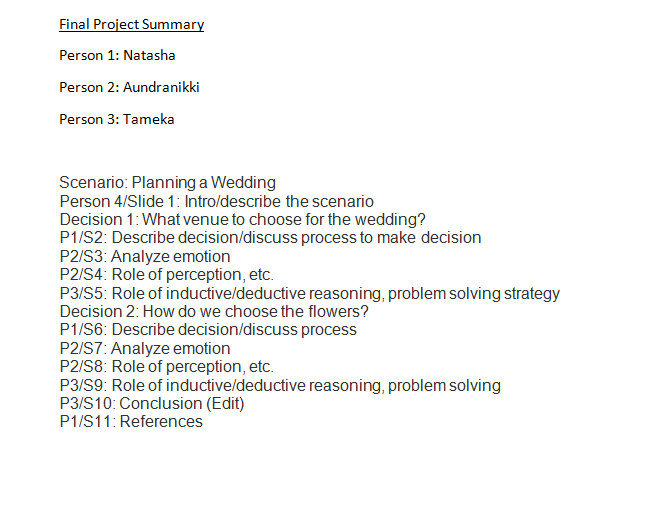Select the Person 2: Aundranikki line
The image size is (647, 511).
coord(129,87)
